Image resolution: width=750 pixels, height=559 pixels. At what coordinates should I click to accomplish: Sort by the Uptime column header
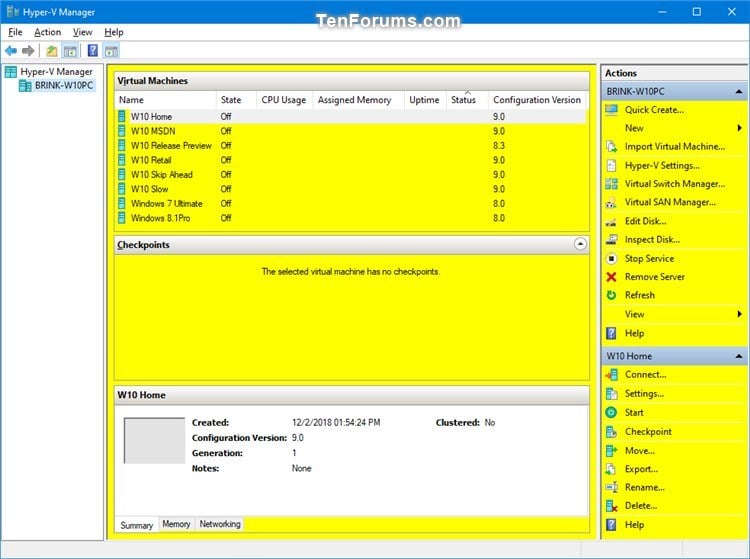tap(425, 100)
